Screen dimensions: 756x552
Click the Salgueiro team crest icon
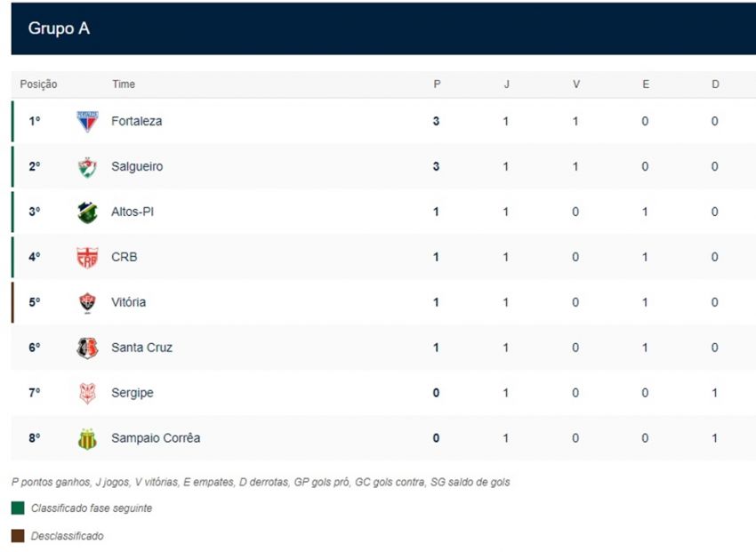coord(87,167)
